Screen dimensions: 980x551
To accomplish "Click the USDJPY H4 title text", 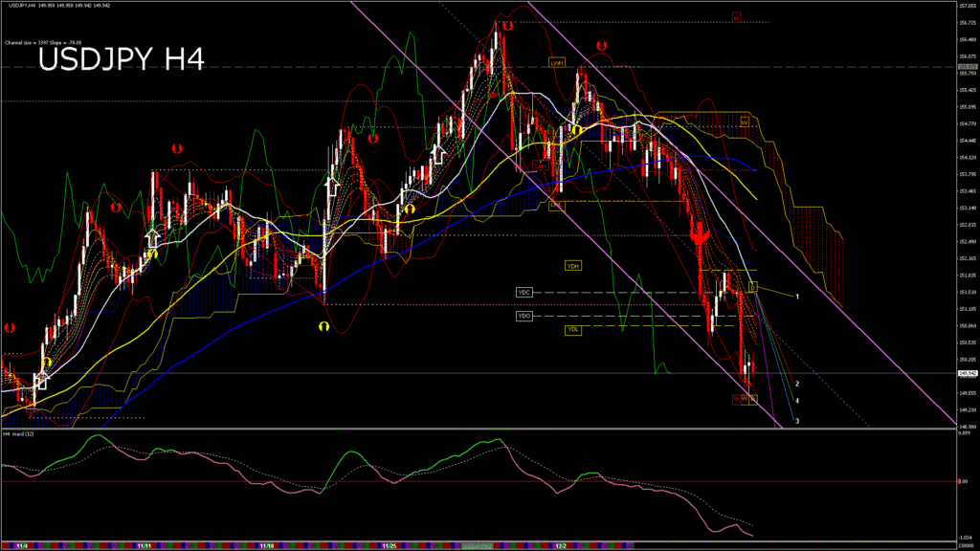I will 121,59.
